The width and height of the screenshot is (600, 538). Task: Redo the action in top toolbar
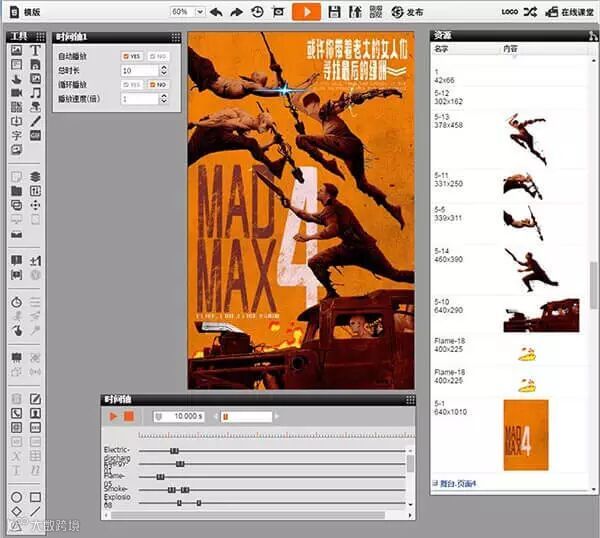[237, 12]
